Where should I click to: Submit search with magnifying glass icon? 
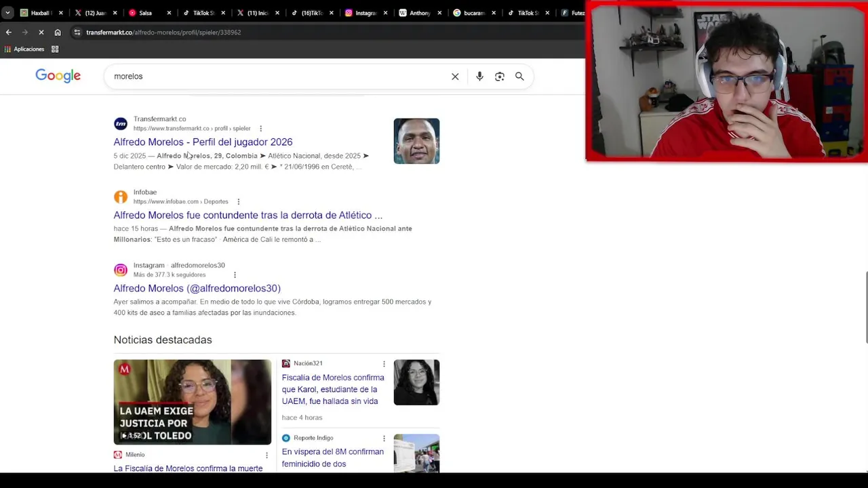coord(519,77)
